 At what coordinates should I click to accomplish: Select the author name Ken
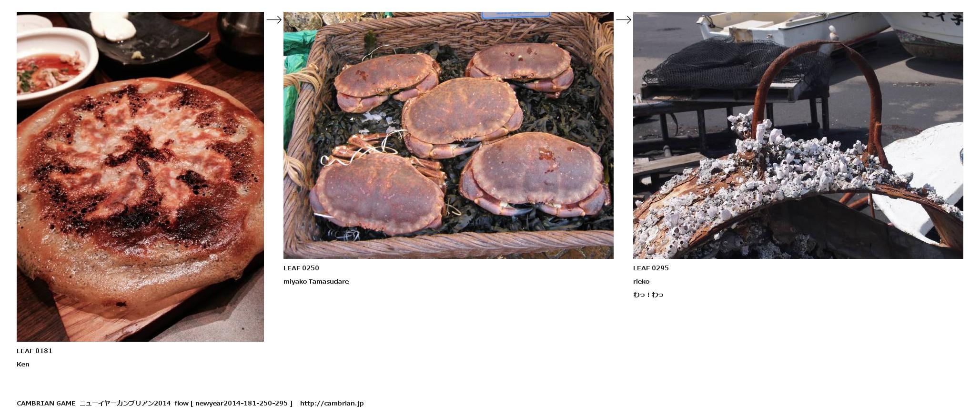click(x=23, y=364)
